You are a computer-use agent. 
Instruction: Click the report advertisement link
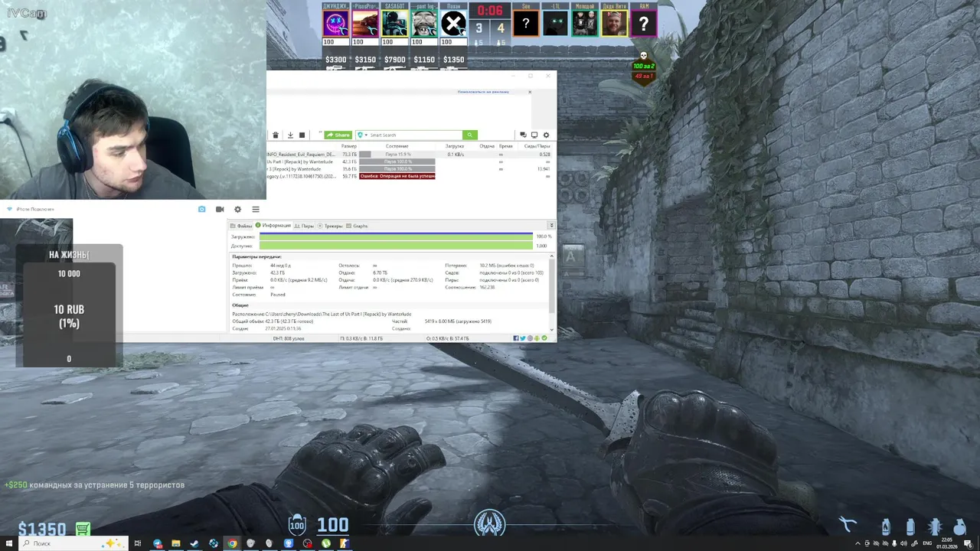483,91
